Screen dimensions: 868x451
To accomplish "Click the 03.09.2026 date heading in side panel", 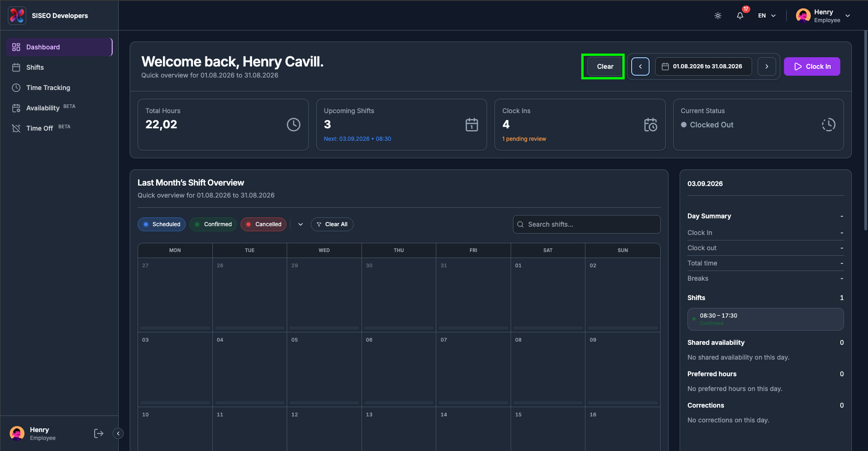I will click(705, 184).
